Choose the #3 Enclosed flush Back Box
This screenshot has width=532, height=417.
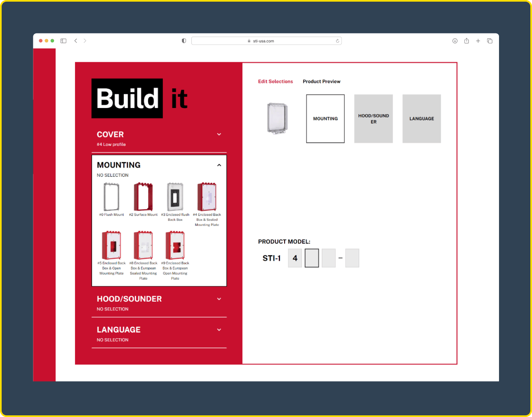point(175,197)
